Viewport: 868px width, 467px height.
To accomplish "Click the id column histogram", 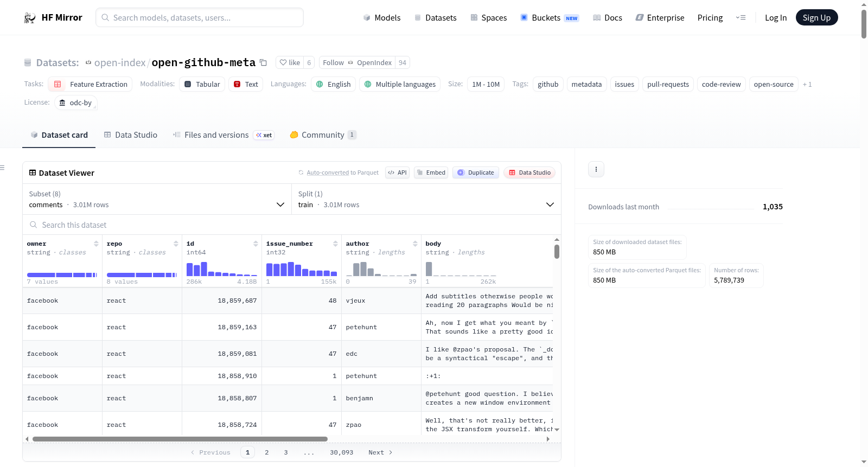I will tap(222, 269).
